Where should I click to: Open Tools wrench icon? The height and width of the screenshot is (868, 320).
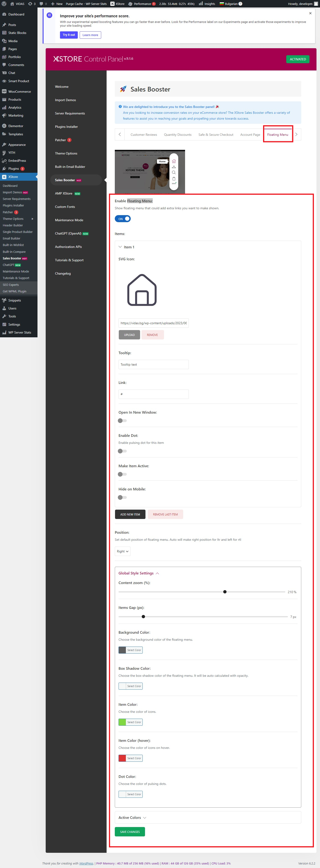coord(4,316)
